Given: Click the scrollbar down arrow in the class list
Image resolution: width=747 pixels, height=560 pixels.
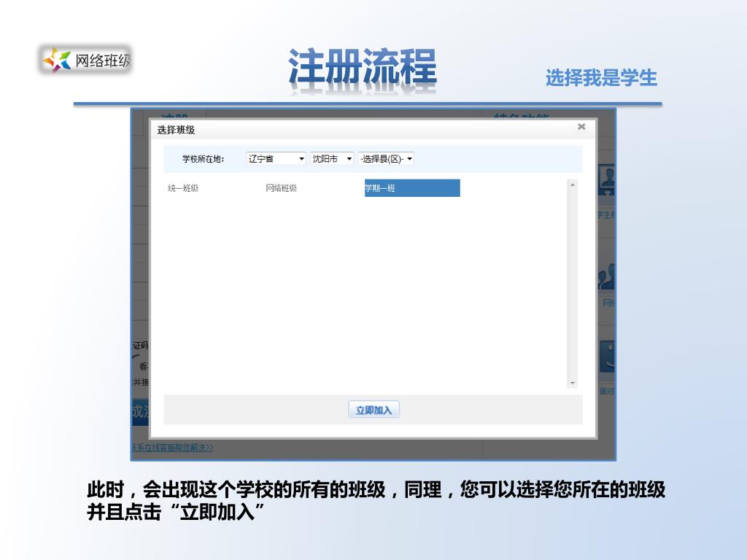Looking at the screenshot, I should point(573,383).
